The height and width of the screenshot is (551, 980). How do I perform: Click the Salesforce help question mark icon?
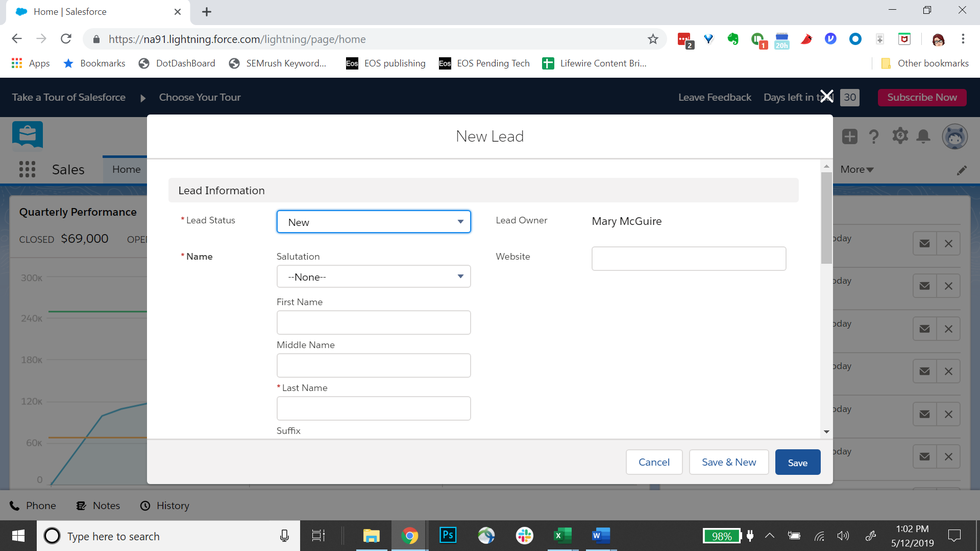pos(874,137)
